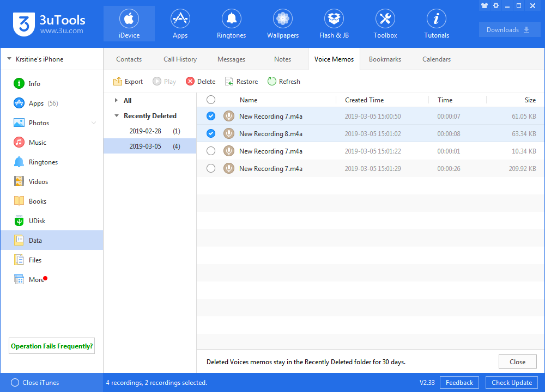Click the Feedback button
Image resolution: width=545 pixels, height=392 pixels.
[459, 382]
